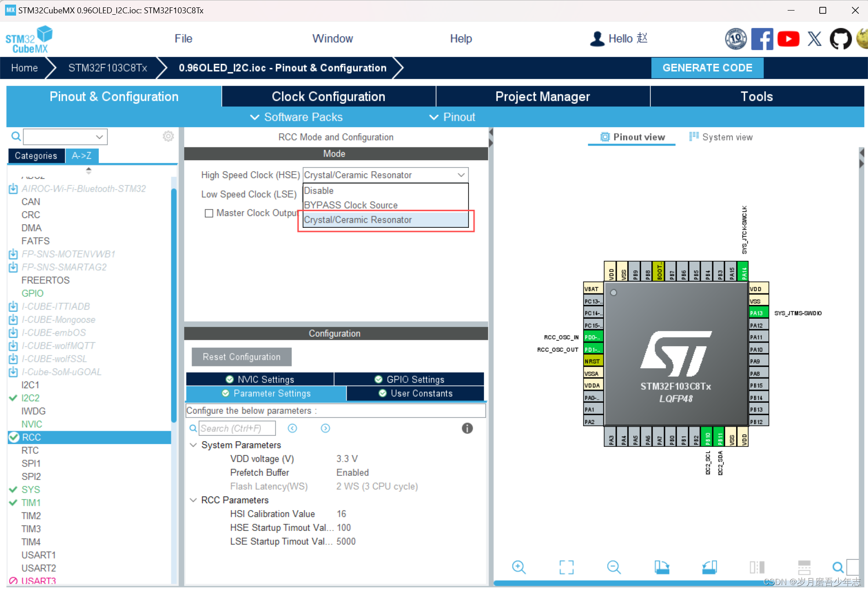Click the download icon next to FP-SNS-SMARTAG2
This screenshot has height=591, width=868.
[13, 267]
